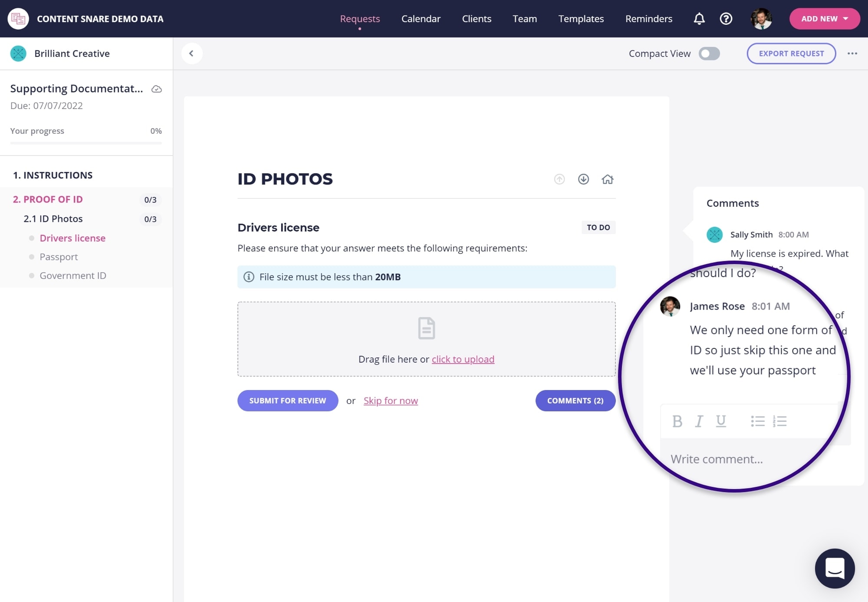868x602 pixels.
Task: Click the previous page up-arrow icon
Action: pos(559,179)
